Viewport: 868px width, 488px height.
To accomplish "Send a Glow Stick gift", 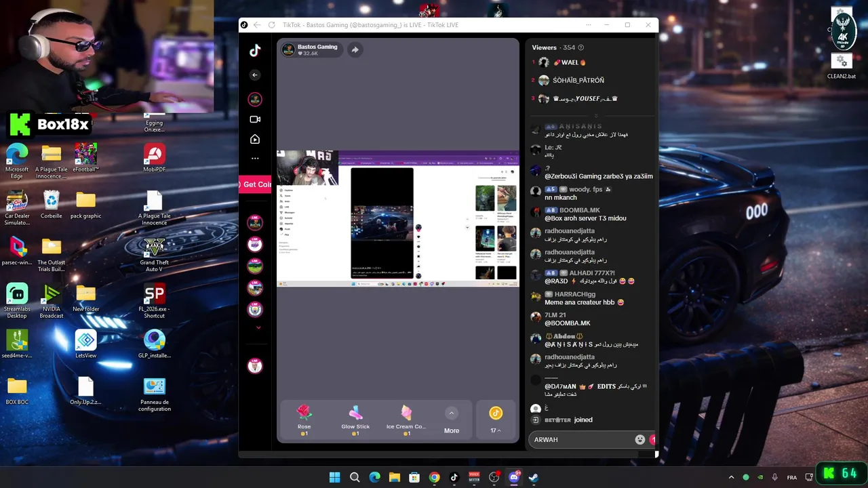I will [x=355, y=420].
